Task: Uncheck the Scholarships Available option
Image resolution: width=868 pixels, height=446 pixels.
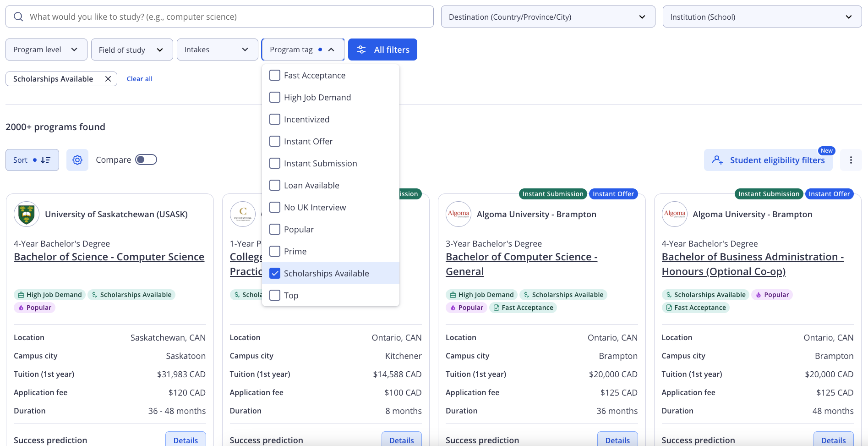Action: point(275,273)
